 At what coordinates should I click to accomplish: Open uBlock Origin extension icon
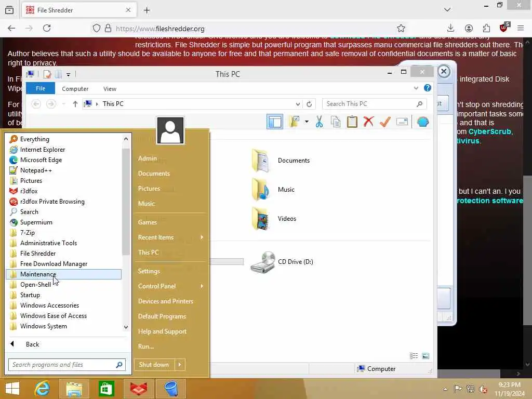coord(504,28)
